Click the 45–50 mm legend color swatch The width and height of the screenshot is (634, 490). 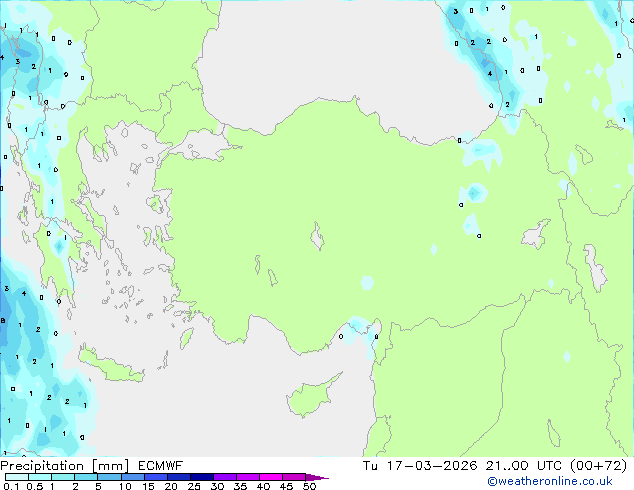pyautogui.click(x=294, y=477)
